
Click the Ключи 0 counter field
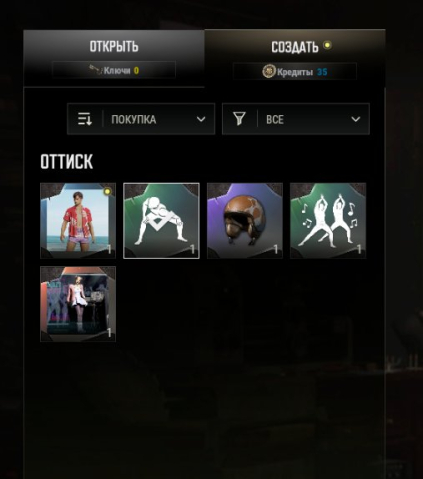click(114, 70)
